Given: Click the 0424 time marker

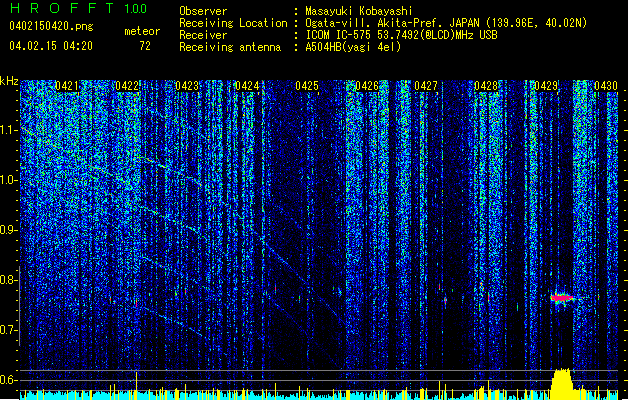Looking at the screenshot, I should [247, 86].
